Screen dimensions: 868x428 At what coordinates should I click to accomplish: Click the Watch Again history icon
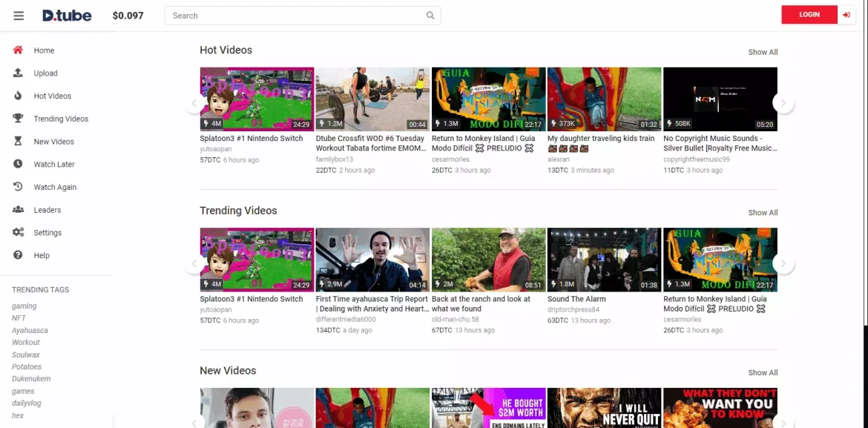[x=19, y=187]
